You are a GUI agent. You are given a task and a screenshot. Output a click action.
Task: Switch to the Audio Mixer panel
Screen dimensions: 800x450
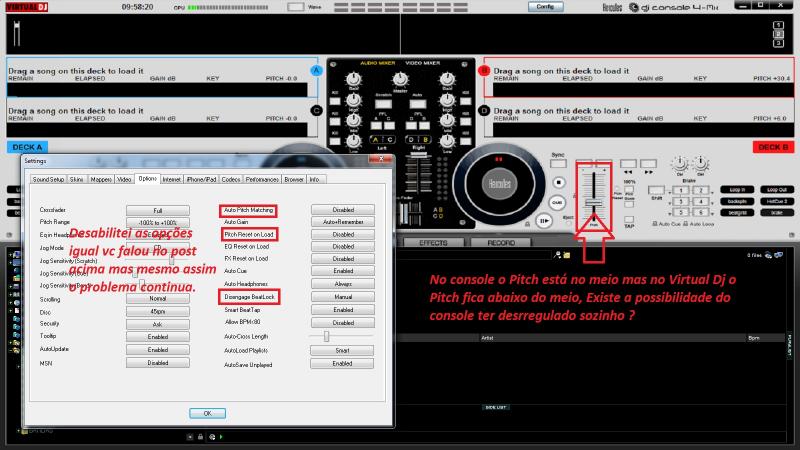pos(378,63)
